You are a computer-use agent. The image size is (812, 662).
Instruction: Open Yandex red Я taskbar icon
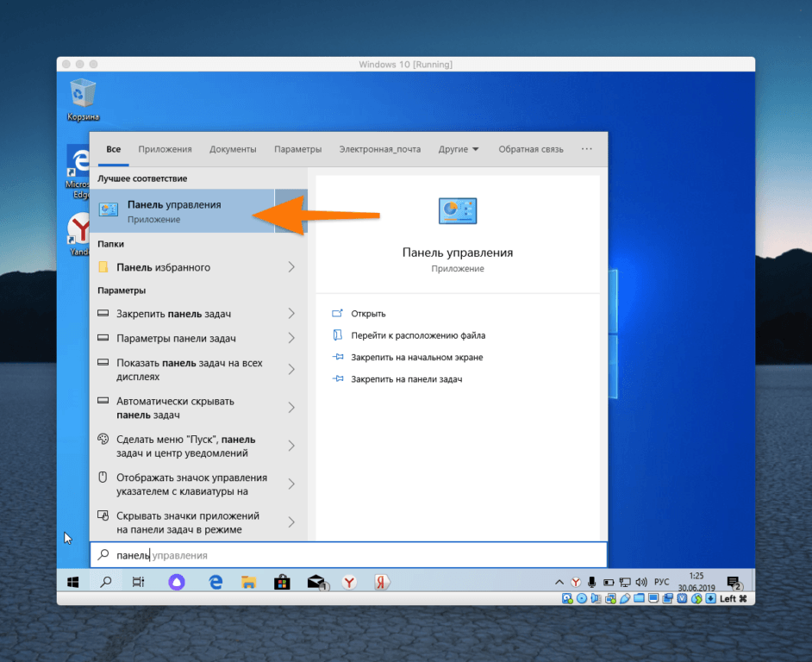pos(382,582)
